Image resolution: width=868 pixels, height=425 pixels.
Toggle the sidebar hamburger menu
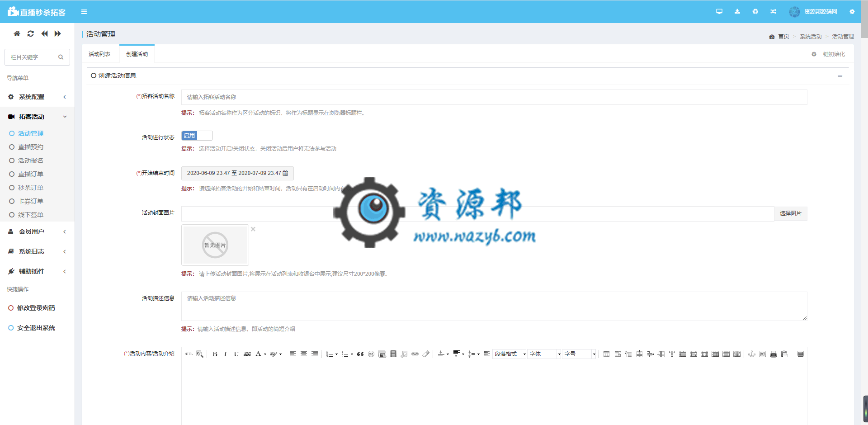(x=84, y=12)
